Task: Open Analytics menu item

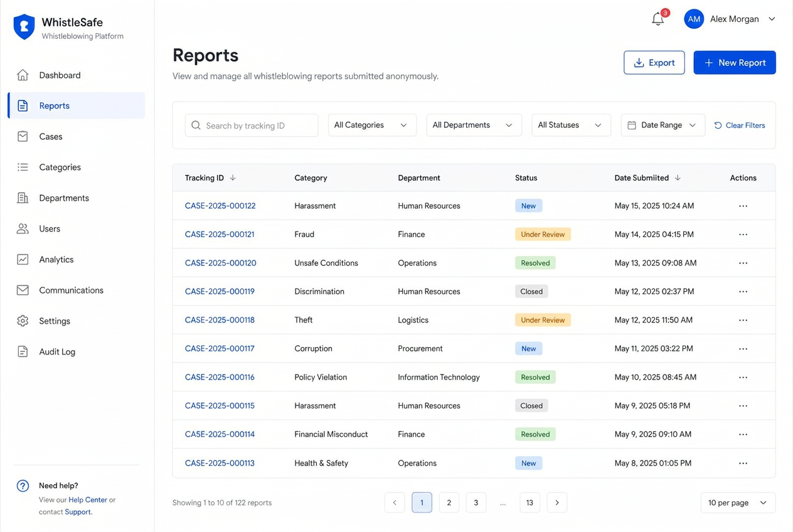Action: tap(77, 259)
